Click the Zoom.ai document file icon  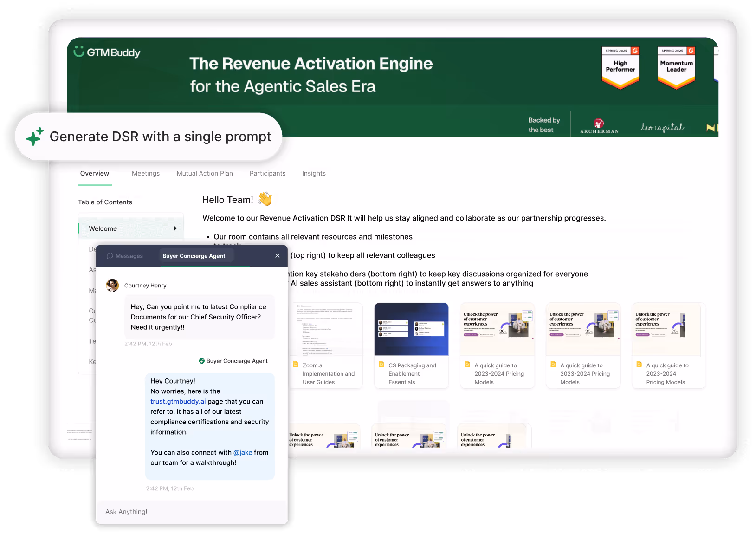(296, 365)
